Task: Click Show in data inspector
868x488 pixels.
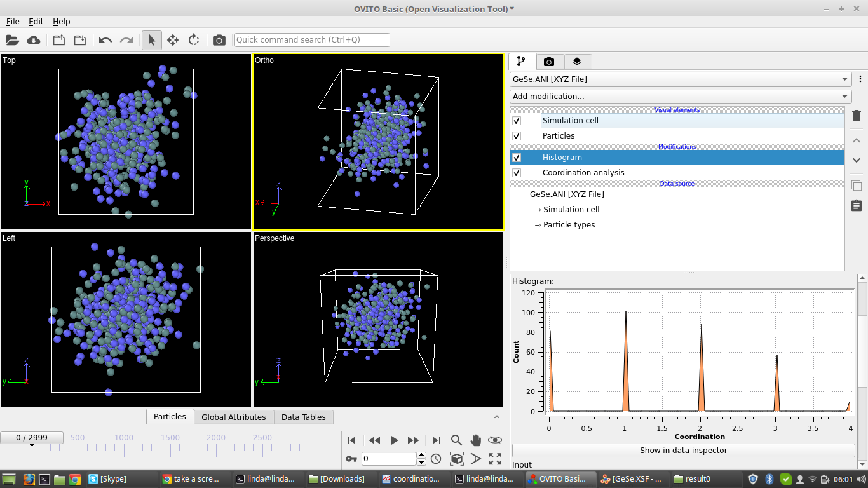Action: 682,450
